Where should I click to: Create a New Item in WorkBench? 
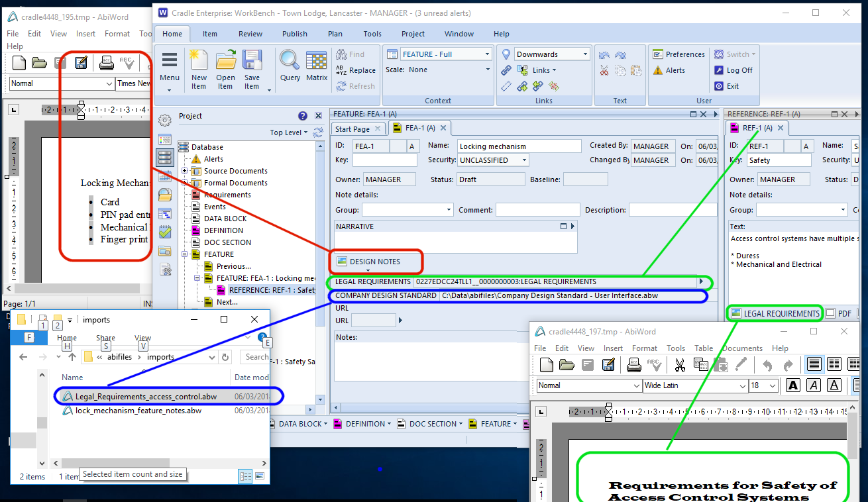click(199, 70)
